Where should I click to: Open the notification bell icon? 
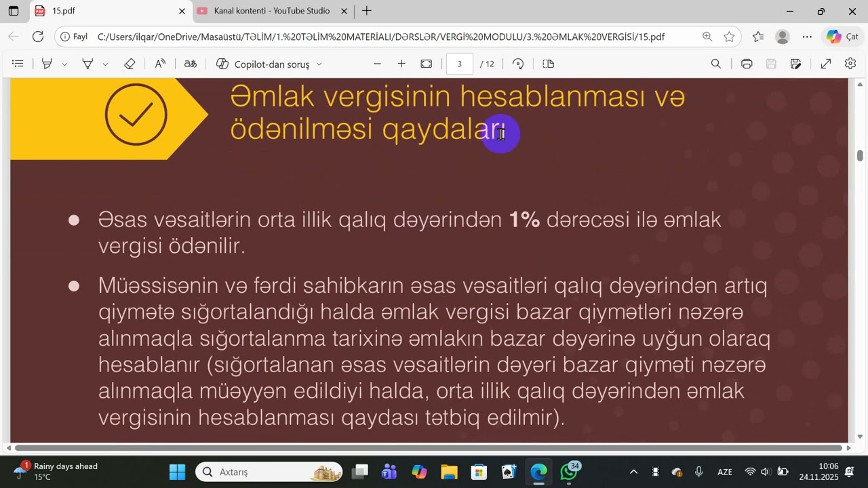850,472
